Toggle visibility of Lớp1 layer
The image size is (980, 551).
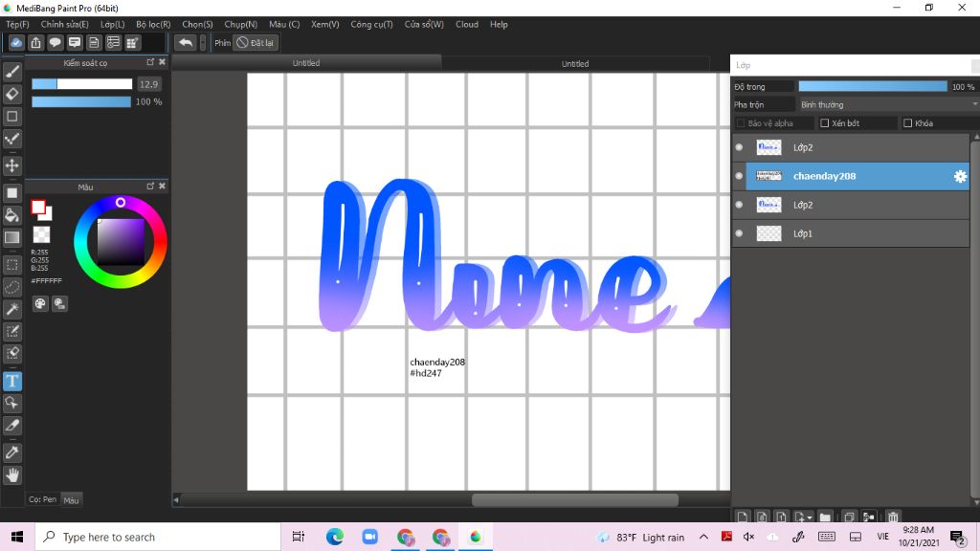tap(739, 233)
